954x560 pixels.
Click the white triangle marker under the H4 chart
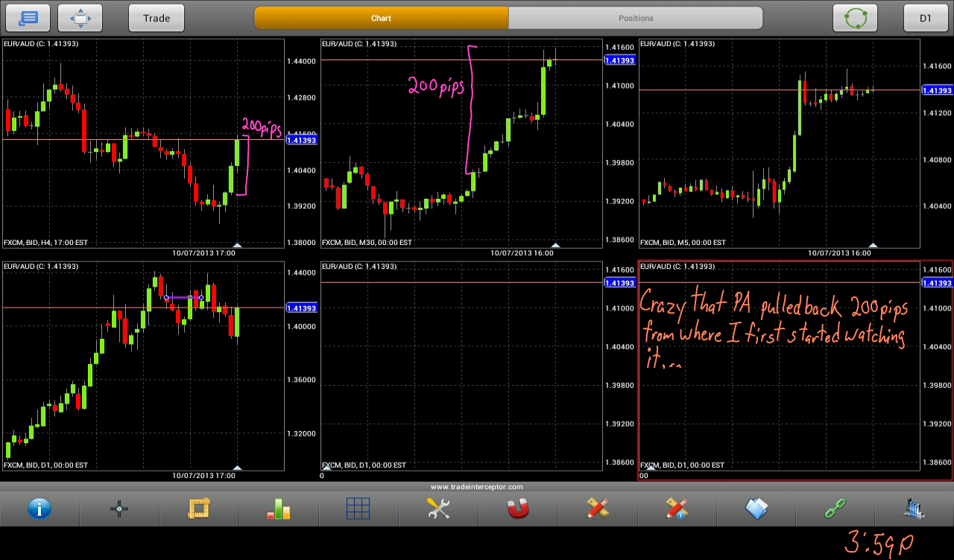click(x=237, y=245)
